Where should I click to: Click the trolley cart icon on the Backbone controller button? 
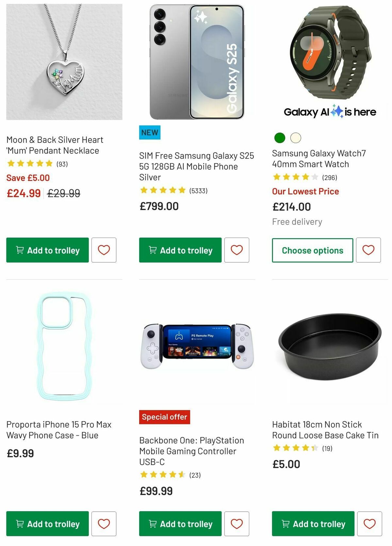pyautogui.click(x=152, y=524)
